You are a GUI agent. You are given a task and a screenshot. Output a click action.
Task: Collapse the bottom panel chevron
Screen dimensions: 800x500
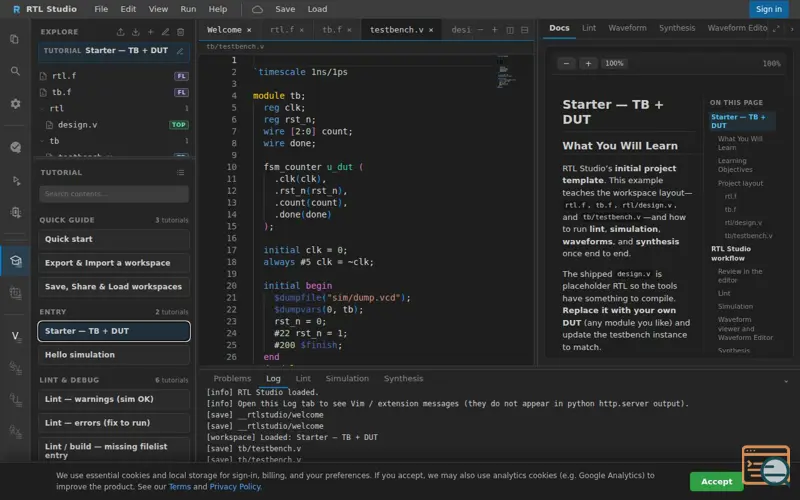coord(786,381)
